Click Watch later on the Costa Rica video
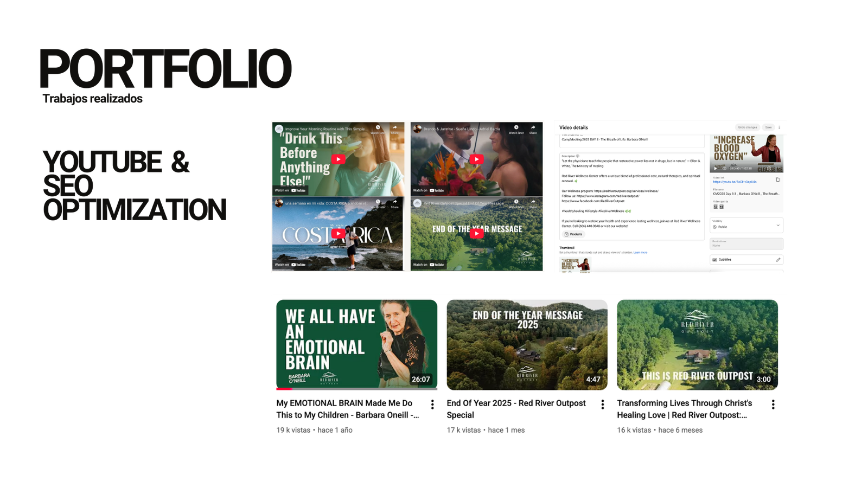 tap(378, 203)
